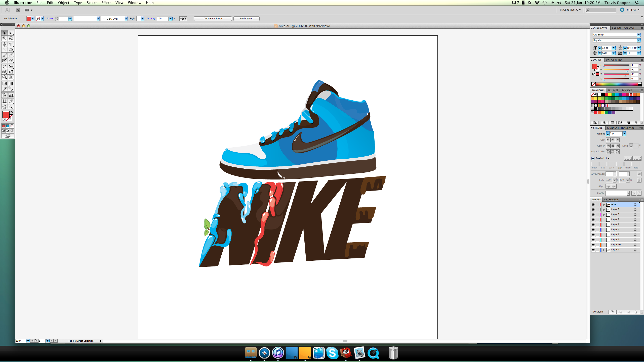Open the 2 pt. Oval brush dropdown
This screenshot has height=362, width=644.
126,19
